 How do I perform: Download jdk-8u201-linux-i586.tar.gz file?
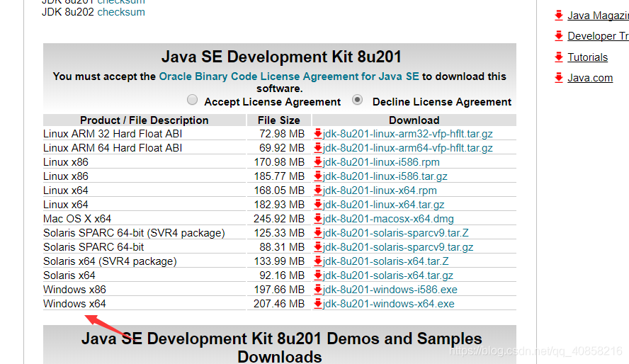pyautogui.click(x=385, y=176)
